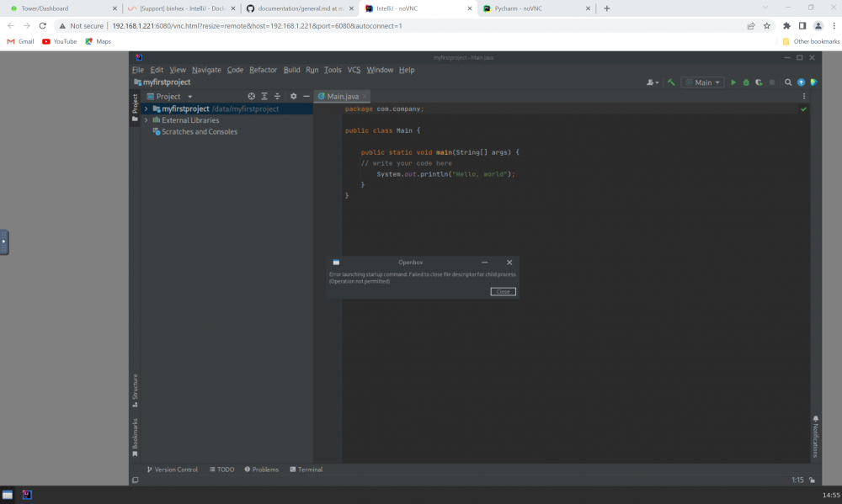Open the Version Control tool window
842x504 pixels.
tap(172, 470)
